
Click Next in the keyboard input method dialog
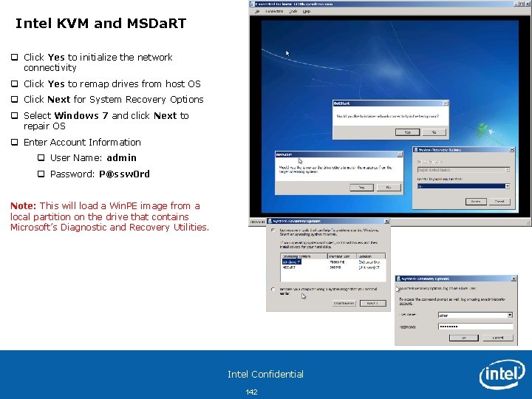[x=476, y=202]
